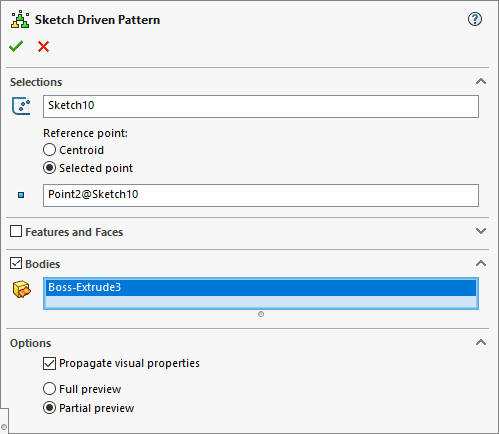This screenshot has width=499, height=434.
Task: Click the Sketch Driven Pattern title icon
Action: [20, 19]
